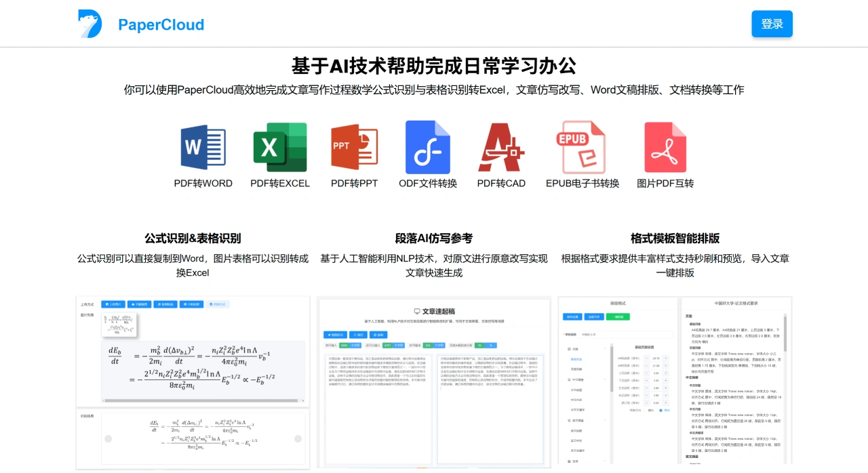
Task: Select the PDF转EXCEL conversion icon
Action: [279, 146]
